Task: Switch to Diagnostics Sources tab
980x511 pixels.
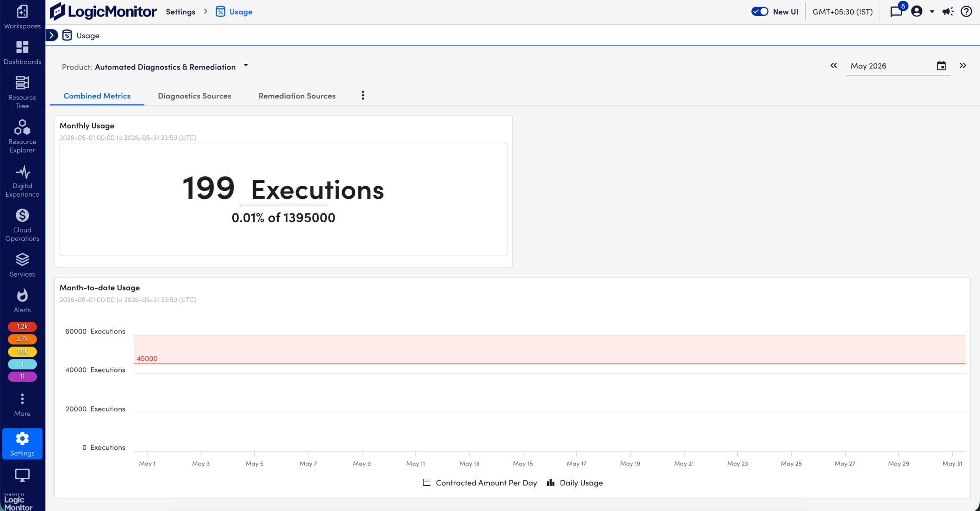Action: click(x=194, y=96)
